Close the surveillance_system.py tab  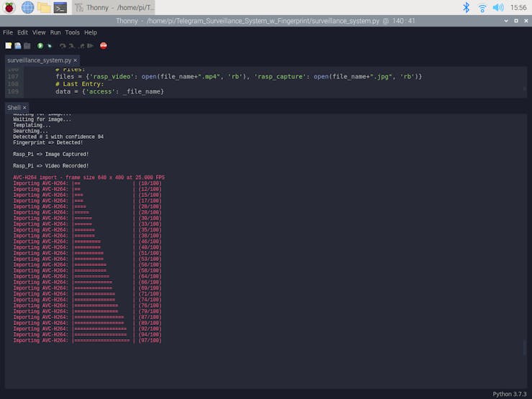75,60
